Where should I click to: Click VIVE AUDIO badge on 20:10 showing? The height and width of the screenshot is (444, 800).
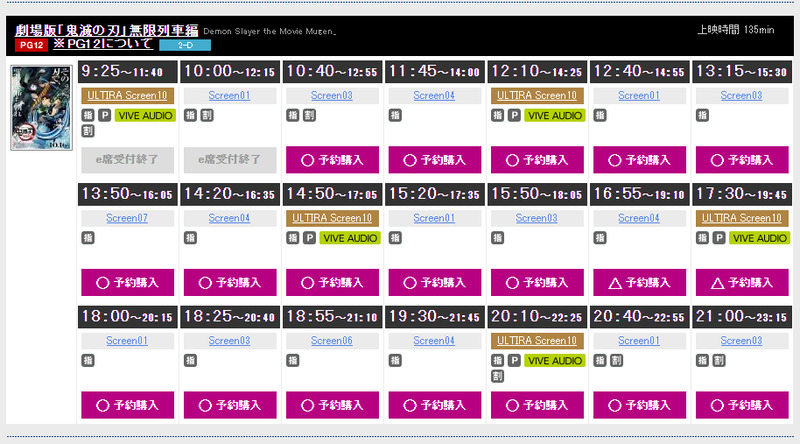(554, 360)
